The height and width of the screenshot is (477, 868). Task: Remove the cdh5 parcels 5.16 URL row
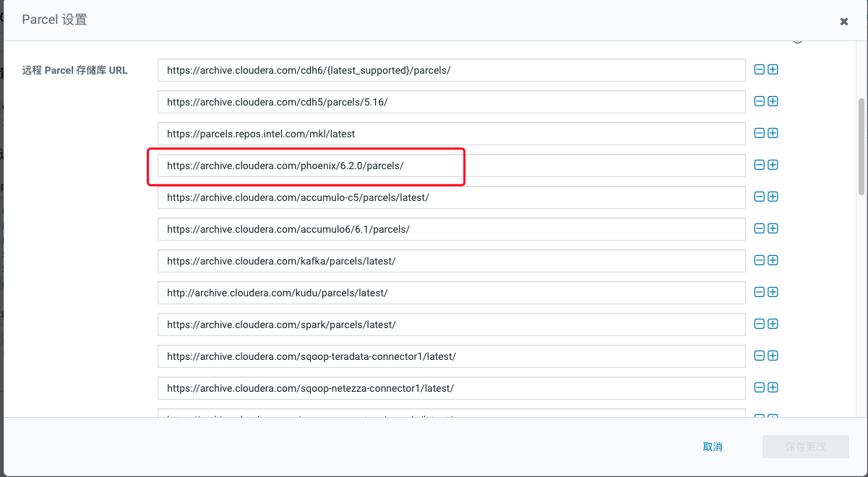(759, 102)
